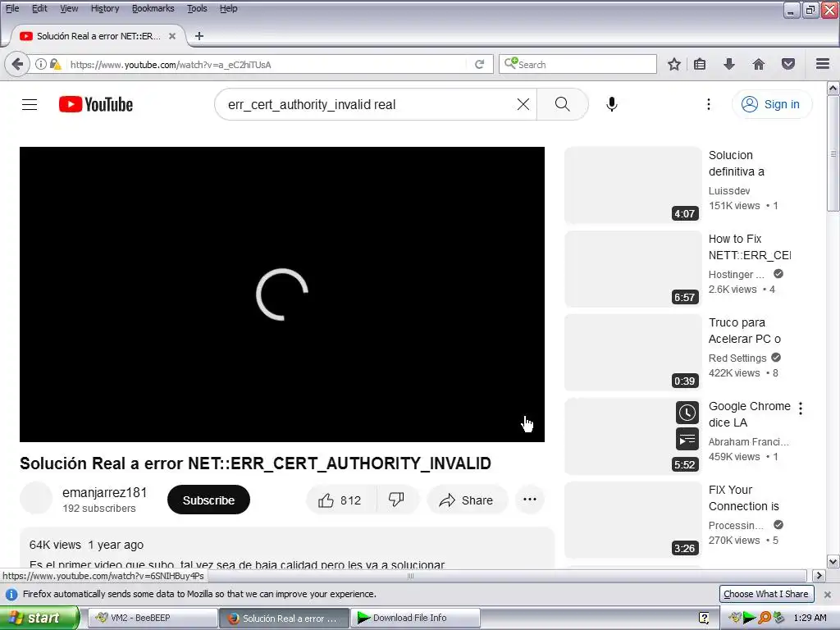Open the 3:26 video thumbnail
This screenshot has height=630, width=840.
click(632, 519)
